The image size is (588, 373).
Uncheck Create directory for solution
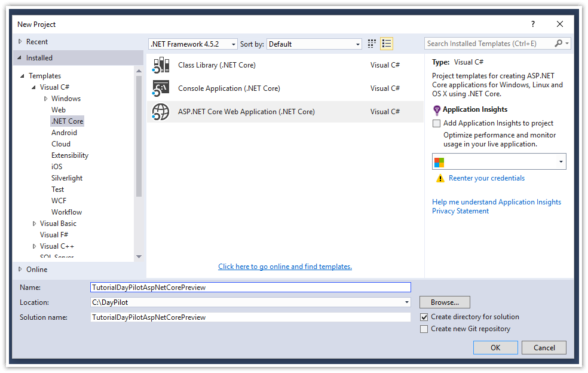tap(424, 317)
